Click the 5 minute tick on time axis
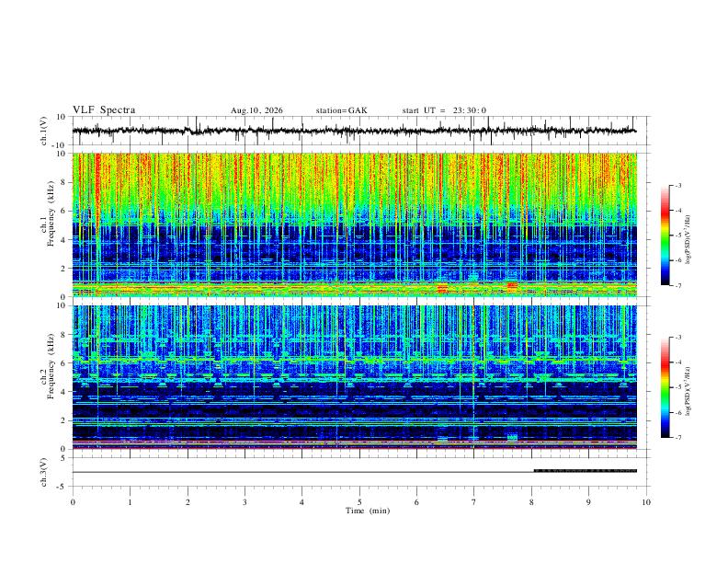The width and height of the screenshot is (728, 563). click(x=359, y=502)
